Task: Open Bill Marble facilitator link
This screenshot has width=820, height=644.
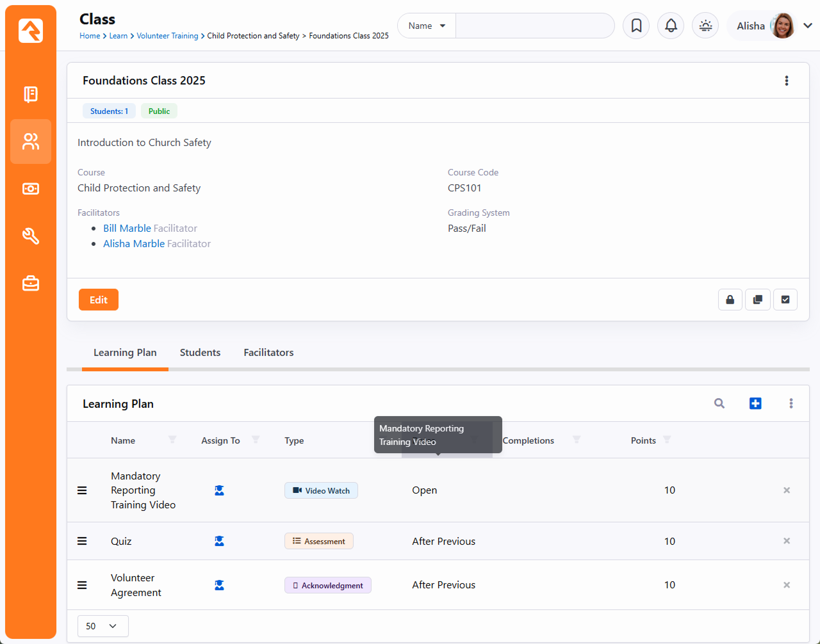Action: pyautogui.click(x=127, y=229)
